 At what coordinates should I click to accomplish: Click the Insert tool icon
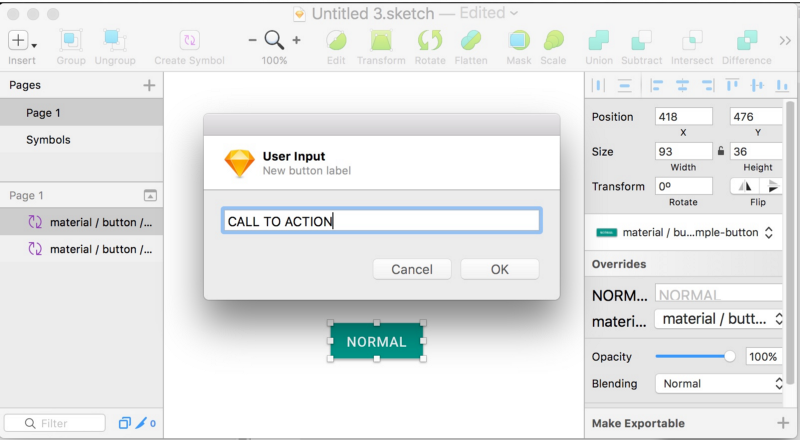click(x=19, y=40)
